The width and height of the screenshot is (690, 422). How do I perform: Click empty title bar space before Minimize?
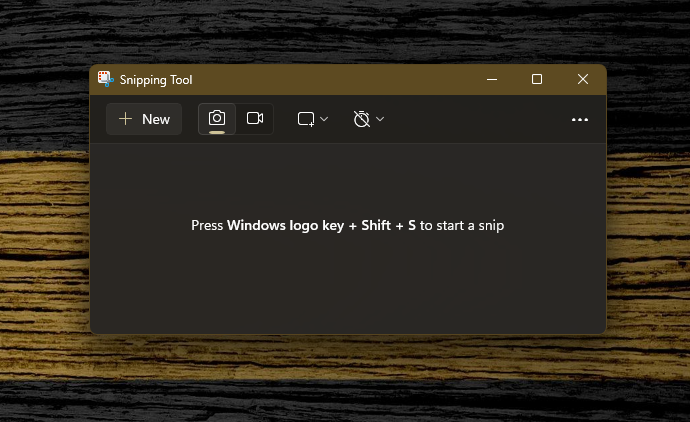tap(350, 79)
